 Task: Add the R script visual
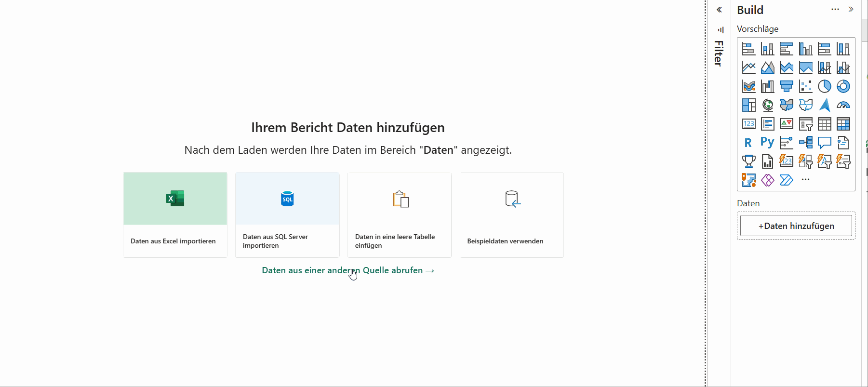click(x=748, y=143)
